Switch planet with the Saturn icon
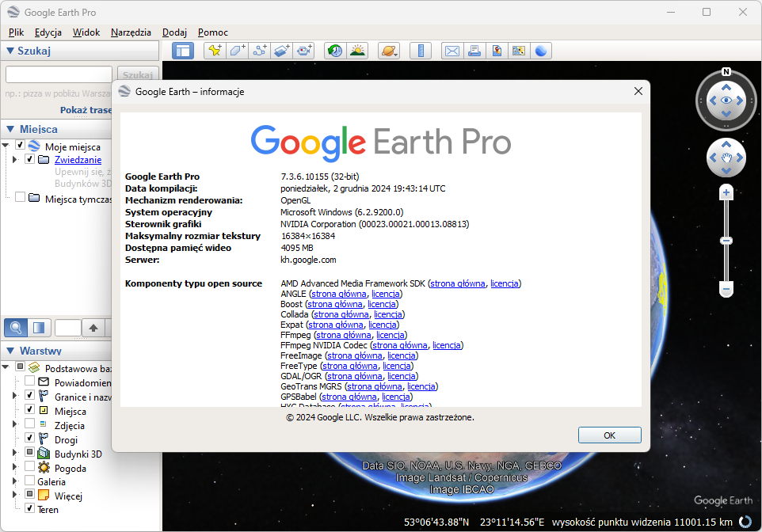This screenshot has height=532, width=762. click(x=389, y=51)
